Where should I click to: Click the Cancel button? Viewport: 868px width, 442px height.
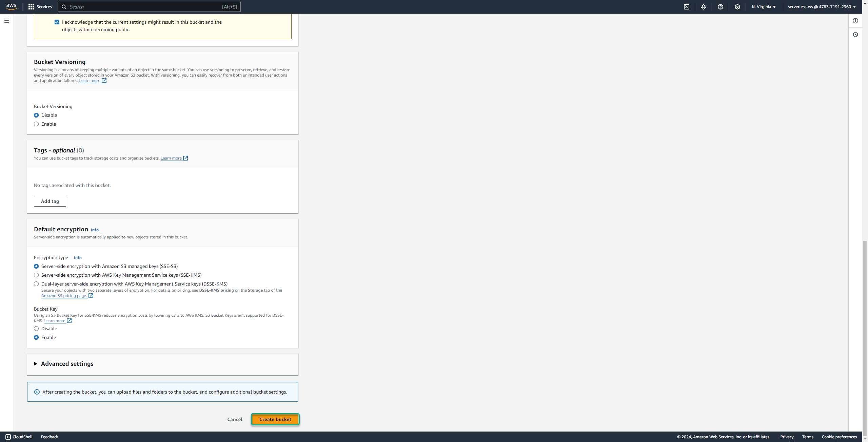(235, 419)
